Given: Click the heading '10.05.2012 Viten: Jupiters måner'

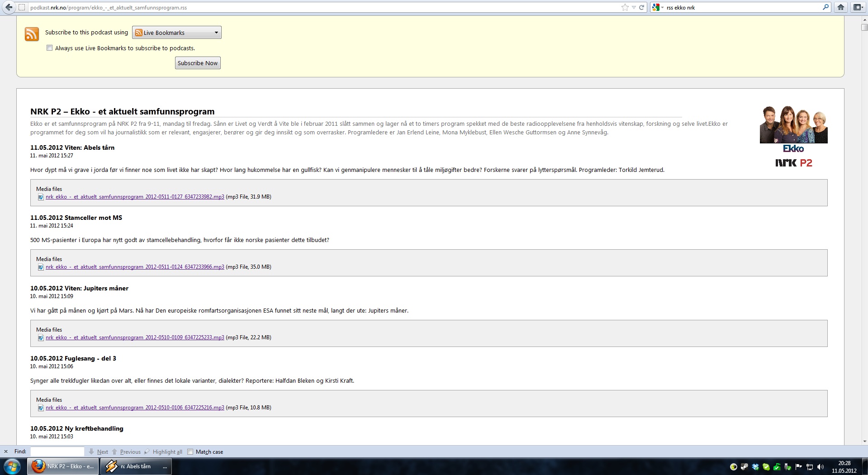Looking at the screenshot, I should [79, 288].
